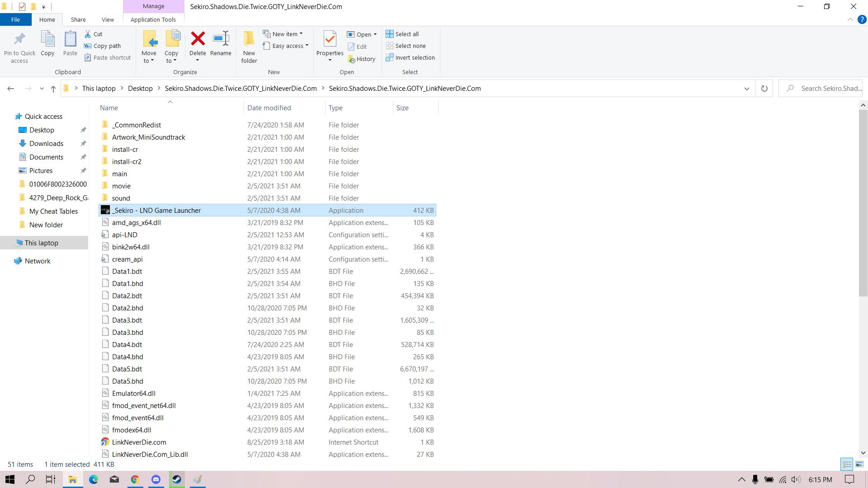This screenshot has height=488, width=868.
Task: Click Desktop in the address breadcrumb
Action: 140,89
